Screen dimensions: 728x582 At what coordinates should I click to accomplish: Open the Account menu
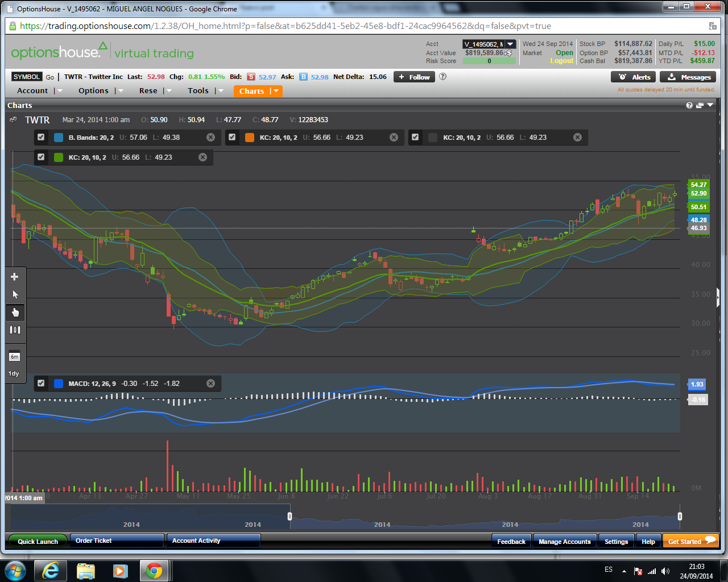click(x=32, y=91)
